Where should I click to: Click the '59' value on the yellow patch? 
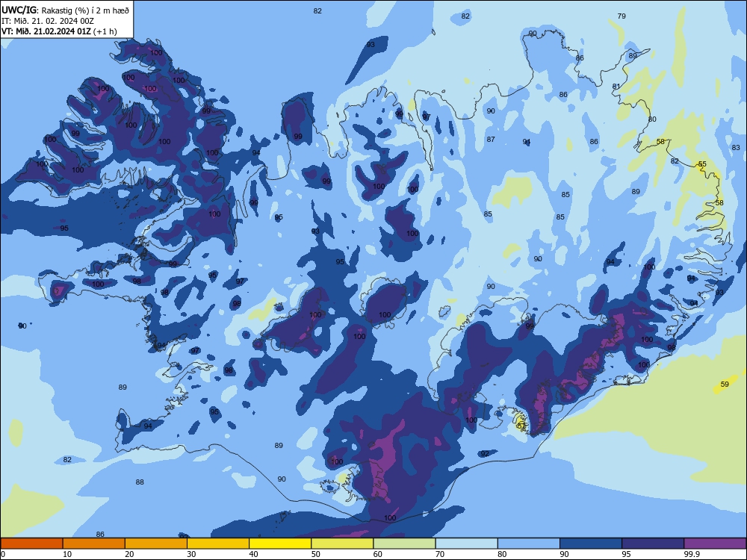click(x=725, y=384)
